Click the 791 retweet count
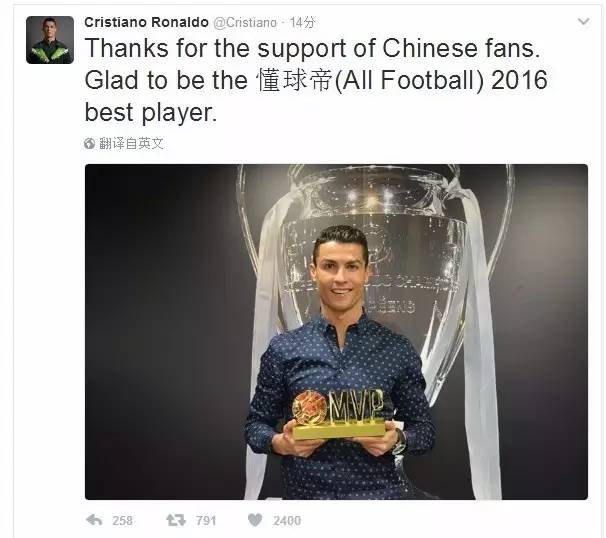Screen dimensions: 606x538 point(206,521)
